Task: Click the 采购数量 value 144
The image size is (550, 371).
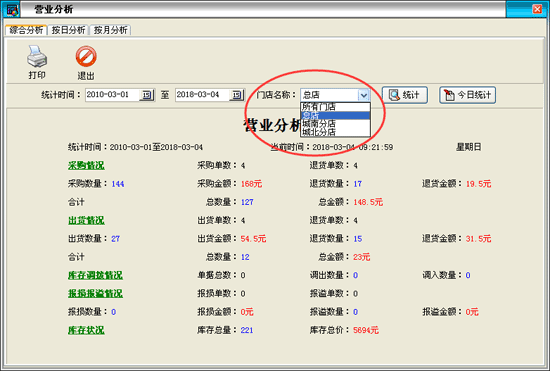Action: pyautogui.click(x=118, y=184)
